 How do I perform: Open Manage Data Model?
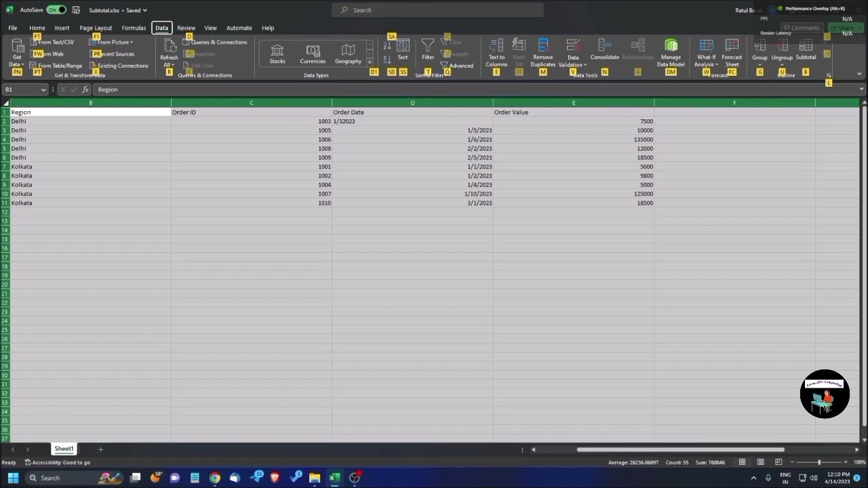tap(671, 53)
